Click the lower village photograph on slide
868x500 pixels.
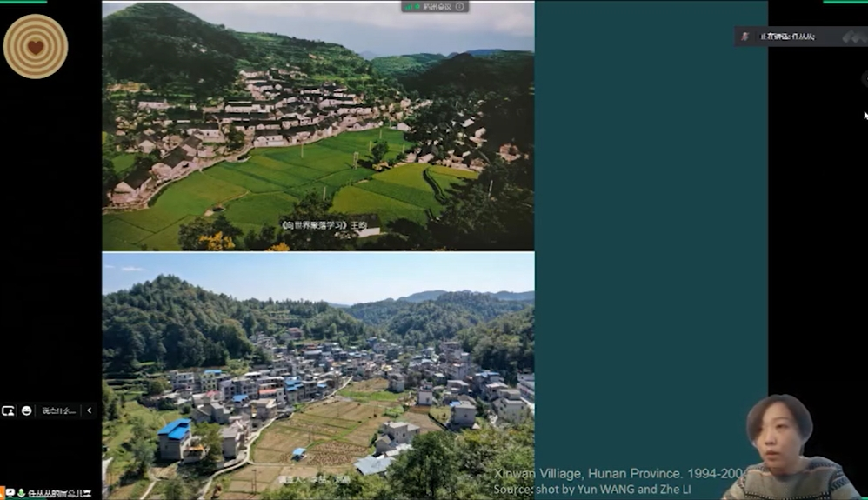coord(318,377)
